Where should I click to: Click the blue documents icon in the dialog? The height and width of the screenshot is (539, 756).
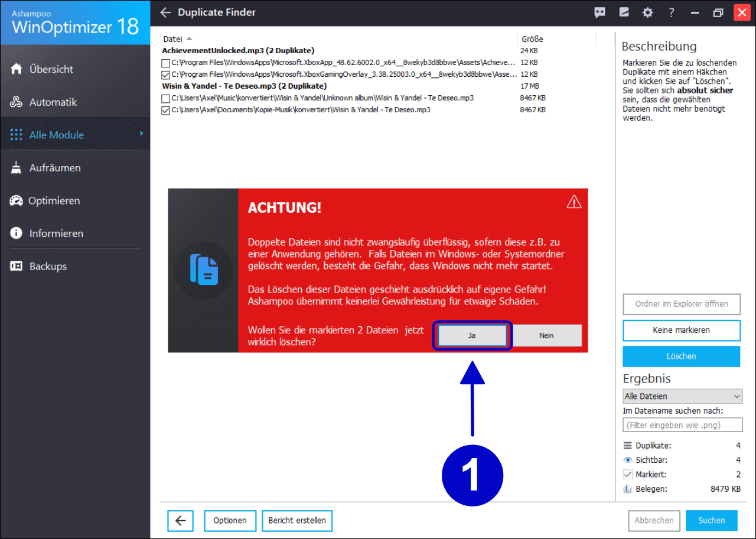[x=204, y=270]
